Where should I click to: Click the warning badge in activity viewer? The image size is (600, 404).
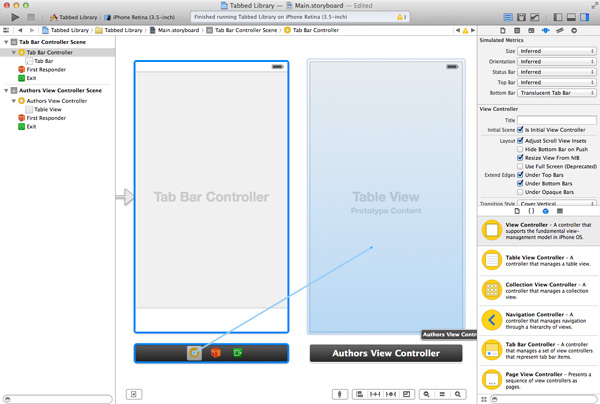pyautogui.click(x=401, y=17)
